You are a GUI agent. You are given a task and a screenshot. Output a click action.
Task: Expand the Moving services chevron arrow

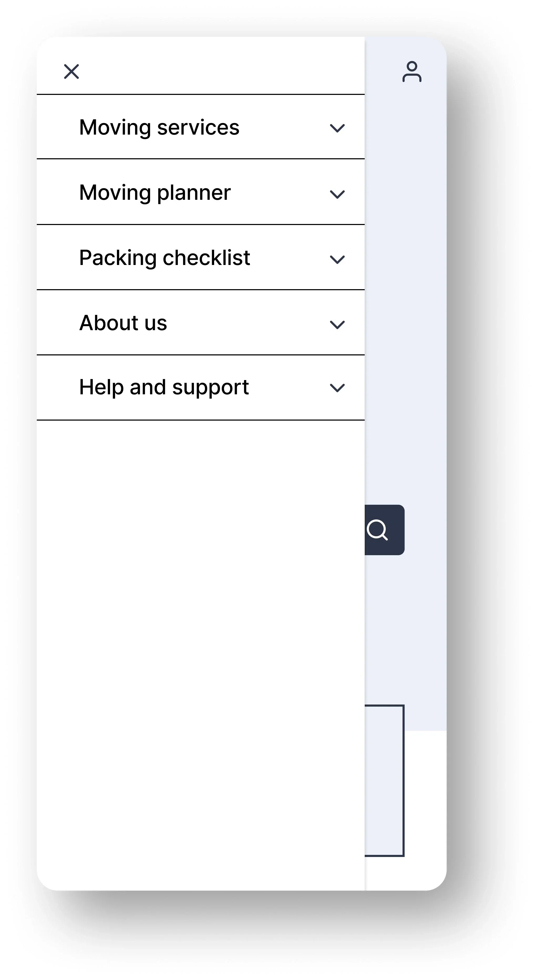click(x=337, y=128)
